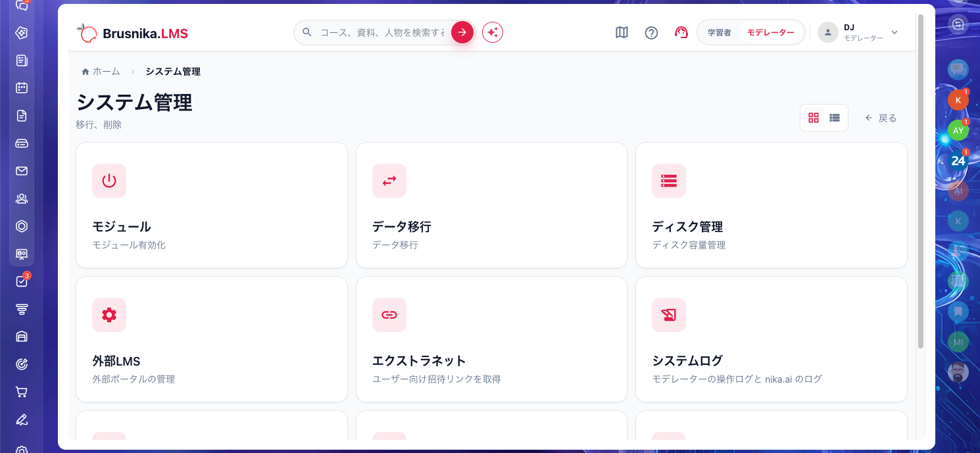The height and width of the screenshot is (453, 980).
Task: Open chat with orange K avatar
Action: pyautogui.click(x=958, y=100)
